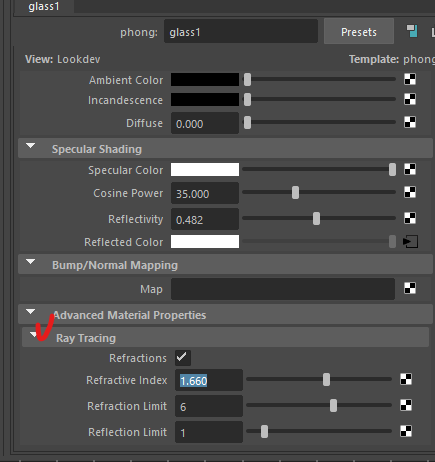
Task: Click the Reflection Limit field showing 1
Action: 209,432
